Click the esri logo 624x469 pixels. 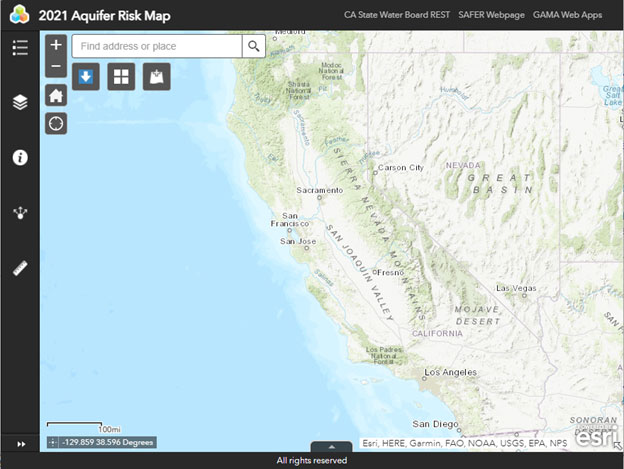(x=596, y=436)
